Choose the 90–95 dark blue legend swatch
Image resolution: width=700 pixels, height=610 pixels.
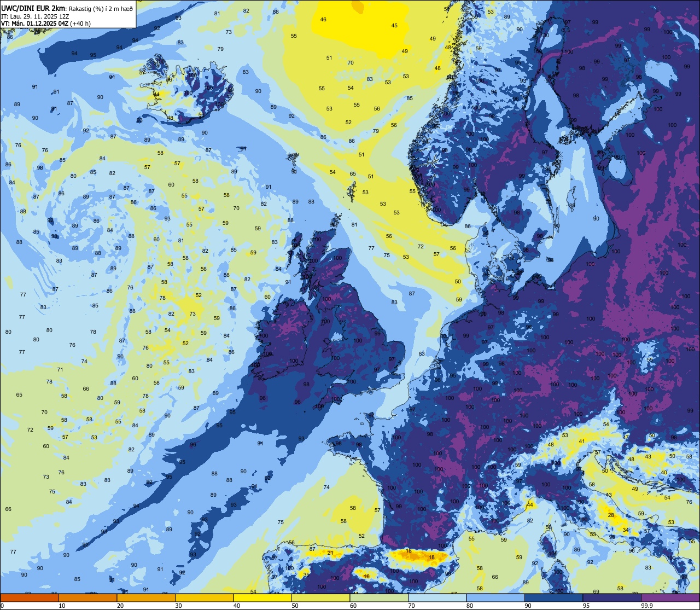(x=553, y=597)
